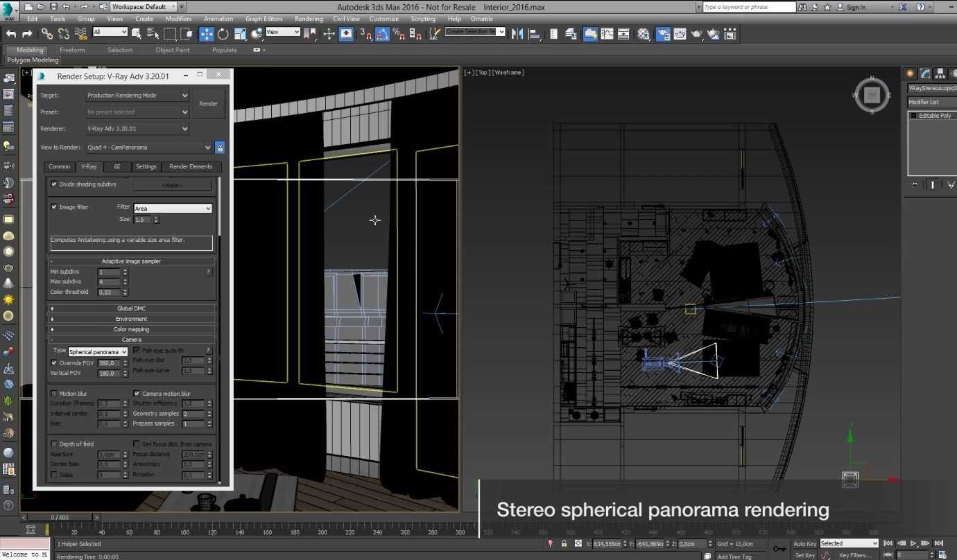Open the Preset dropdown
This screenshot has width=957, height=560.
click(x=137, y=112)
